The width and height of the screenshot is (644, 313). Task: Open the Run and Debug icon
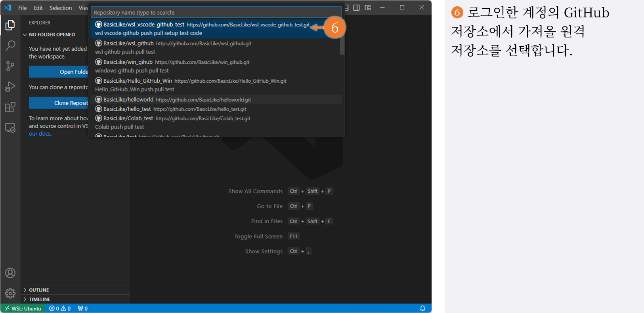click(10, 87)
